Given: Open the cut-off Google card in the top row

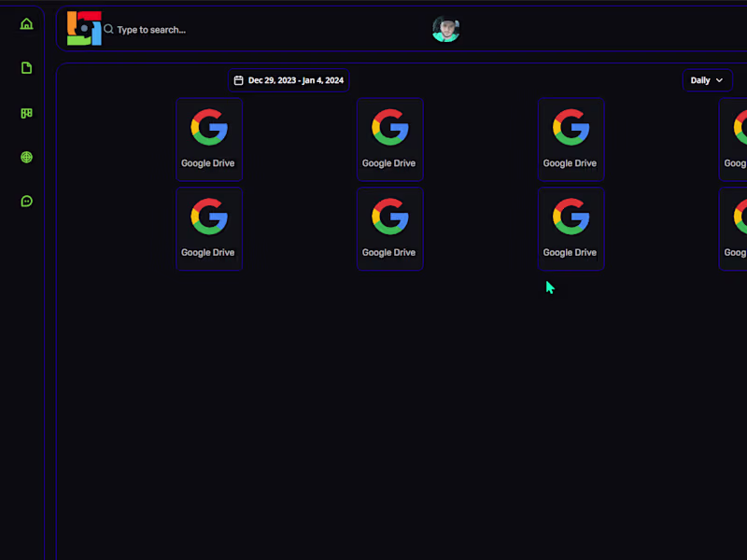Looking at the screenshot, I should (x=733, y=139).
